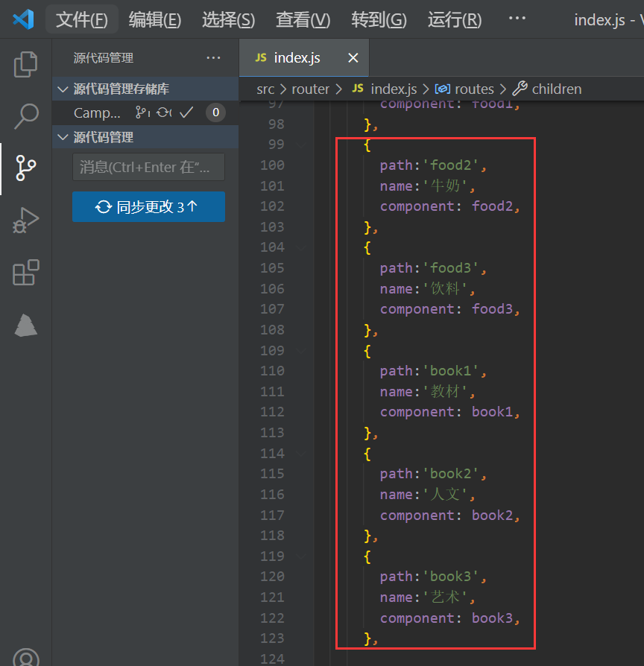This screenshot has width=644, height=666.
Task: Select the Source Control activity bar icon
Action: click(x=25, y=168)
